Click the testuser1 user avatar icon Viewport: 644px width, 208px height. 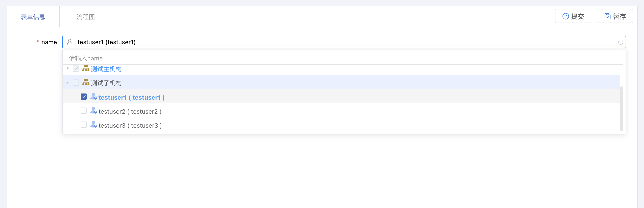click(x=94, y=97)
